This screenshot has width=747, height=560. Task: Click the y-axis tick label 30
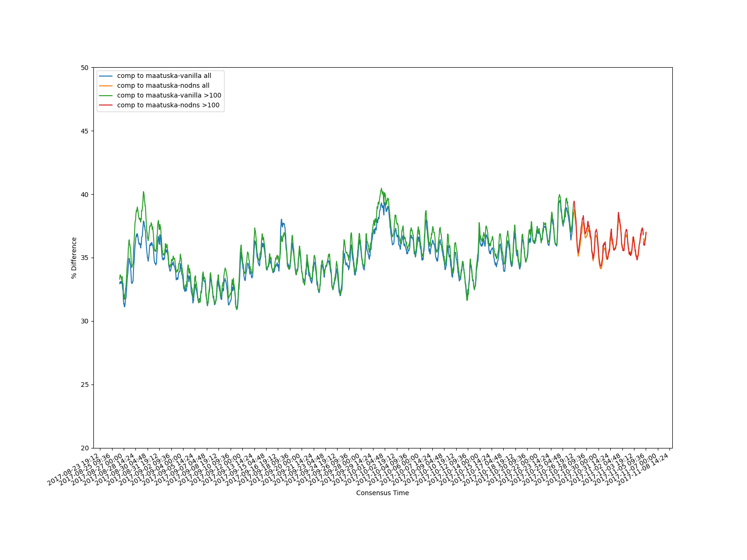pyautogui.click(x=85, y=322)
